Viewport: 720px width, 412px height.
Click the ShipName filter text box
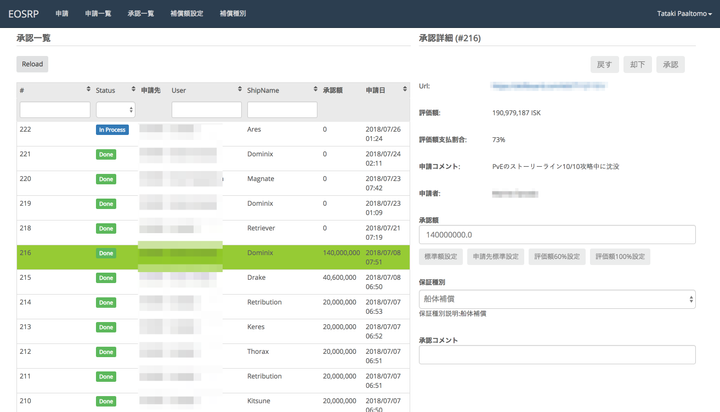pyautogui.click(x=283, y=109)
